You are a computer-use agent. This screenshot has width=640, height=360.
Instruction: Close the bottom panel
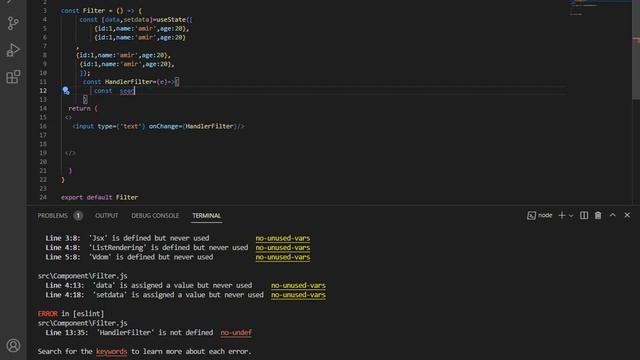point(627,215)
